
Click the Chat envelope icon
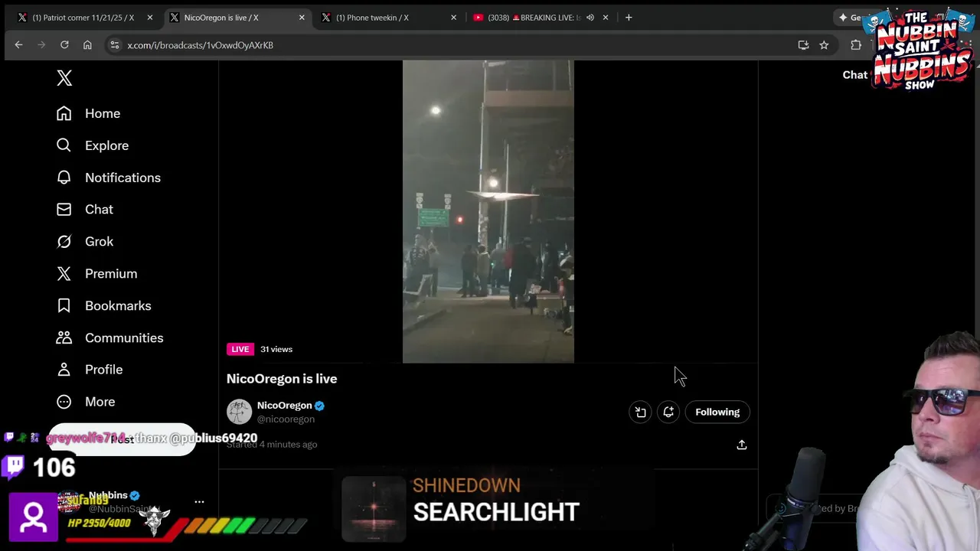tap(64, 210)
